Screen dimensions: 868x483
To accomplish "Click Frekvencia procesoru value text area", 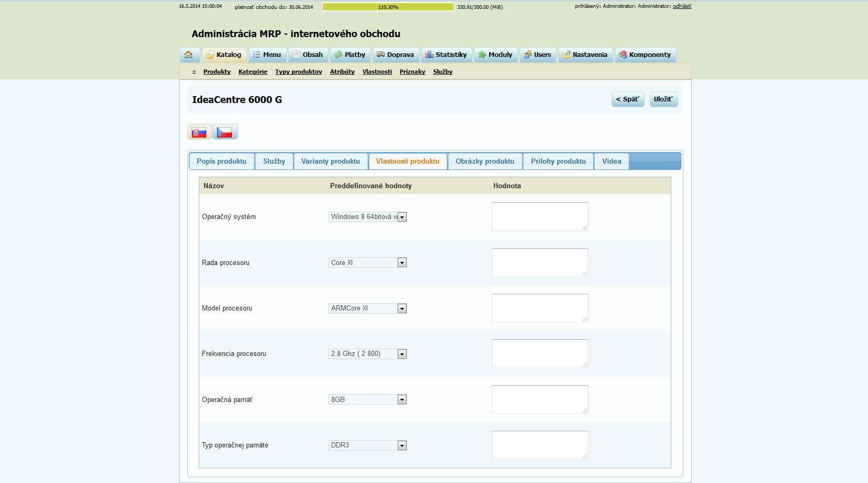I will click(x=540, y=353).
